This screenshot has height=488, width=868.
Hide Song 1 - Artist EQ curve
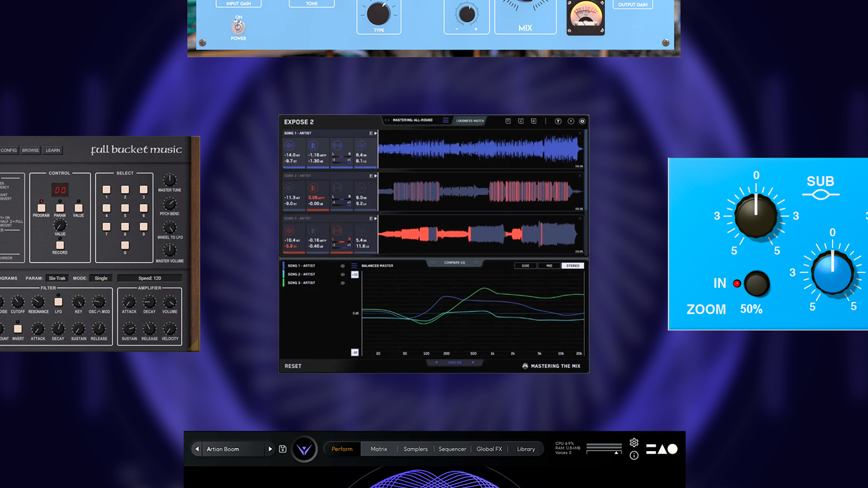coord(342,266)
